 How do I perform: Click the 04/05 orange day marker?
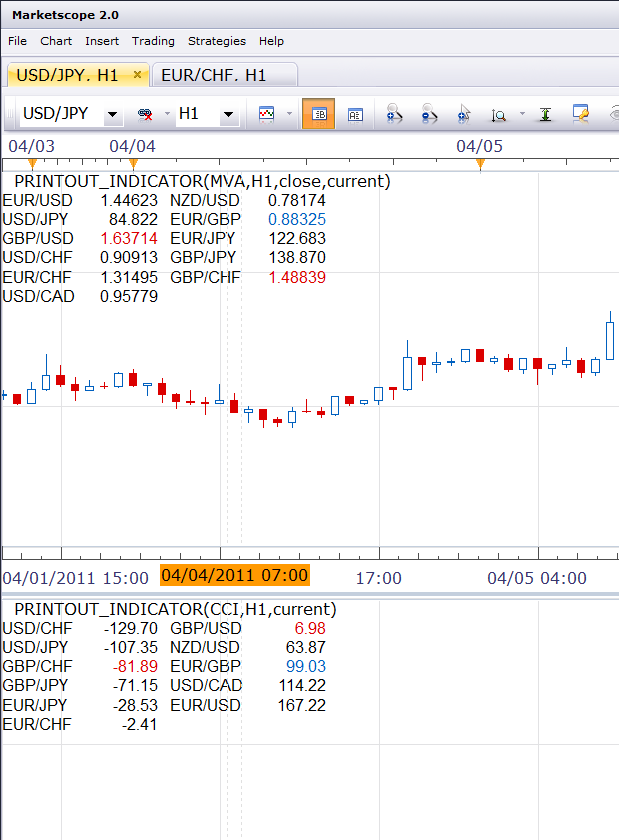pyautogui.click(x=480, y=164)
